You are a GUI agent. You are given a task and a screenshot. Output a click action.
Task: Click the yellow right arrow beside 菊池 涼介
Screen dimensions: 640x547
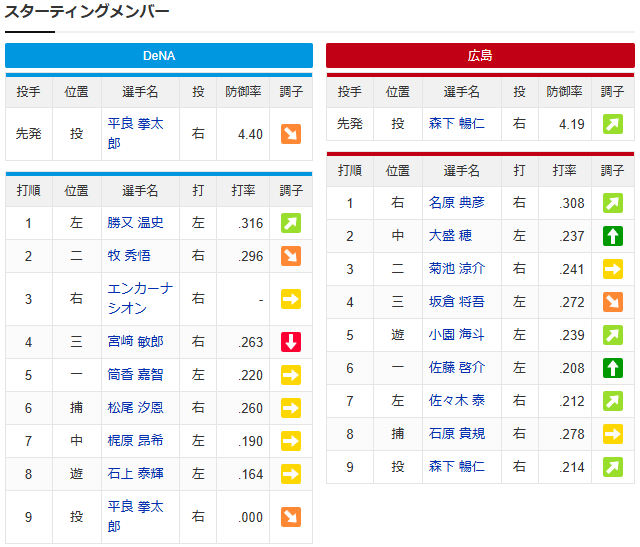point(613,269)
